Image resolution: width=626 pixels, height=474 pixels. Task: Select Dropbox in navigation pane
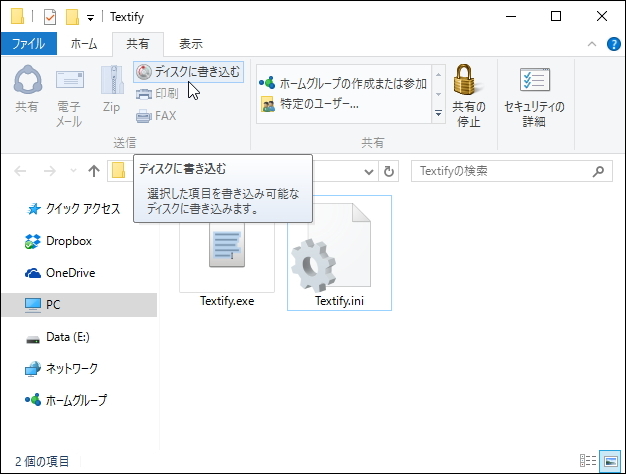click(59, 241)
